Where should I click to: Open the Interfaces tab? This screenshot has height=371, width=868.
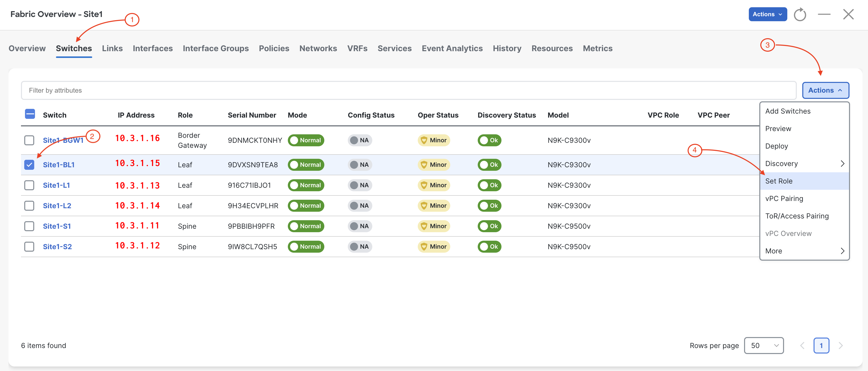153,48
